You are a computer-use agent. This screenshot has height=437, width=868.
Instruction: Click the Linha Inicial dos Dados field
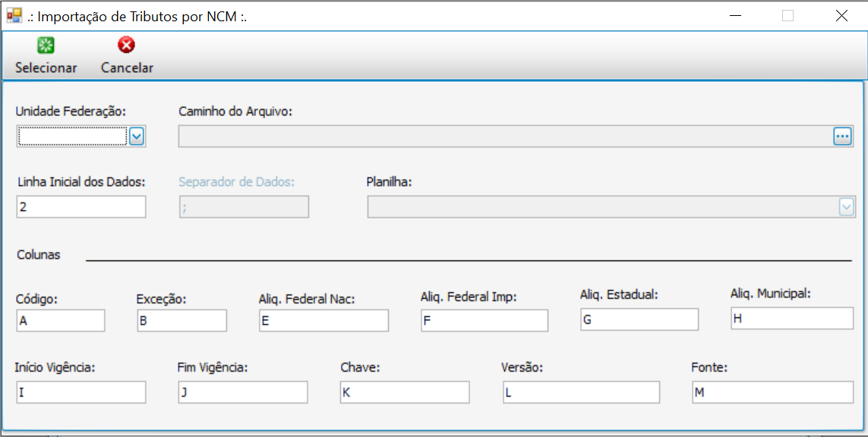click(81, 207)
